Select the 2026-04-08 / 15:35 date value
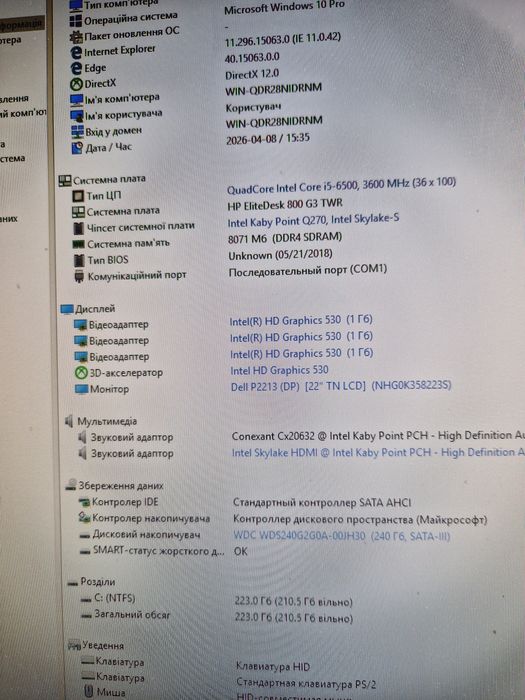 point(268,139)
